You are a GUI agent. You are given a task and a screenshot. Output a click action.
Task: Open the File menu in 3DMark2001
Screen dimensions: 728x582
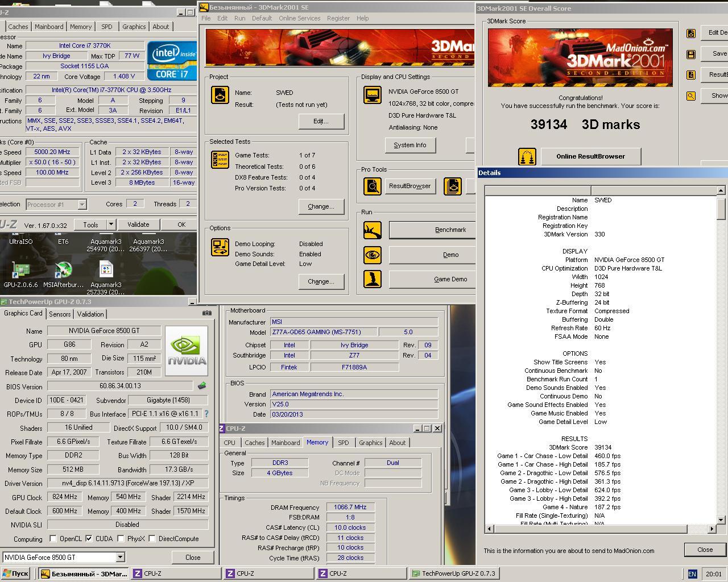pyautogui.click(x=206, y=18)
